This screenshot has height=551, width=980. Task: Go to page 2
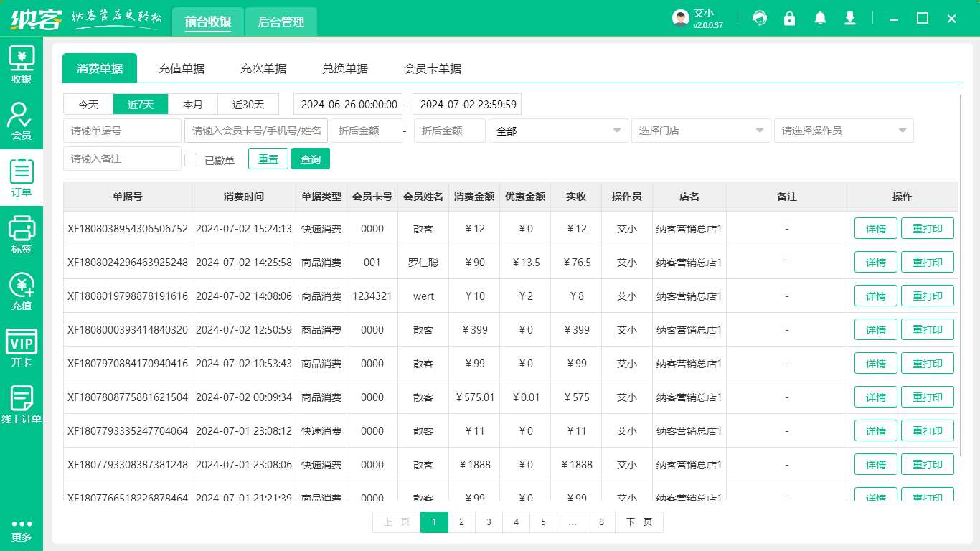[x=461, y=522]
